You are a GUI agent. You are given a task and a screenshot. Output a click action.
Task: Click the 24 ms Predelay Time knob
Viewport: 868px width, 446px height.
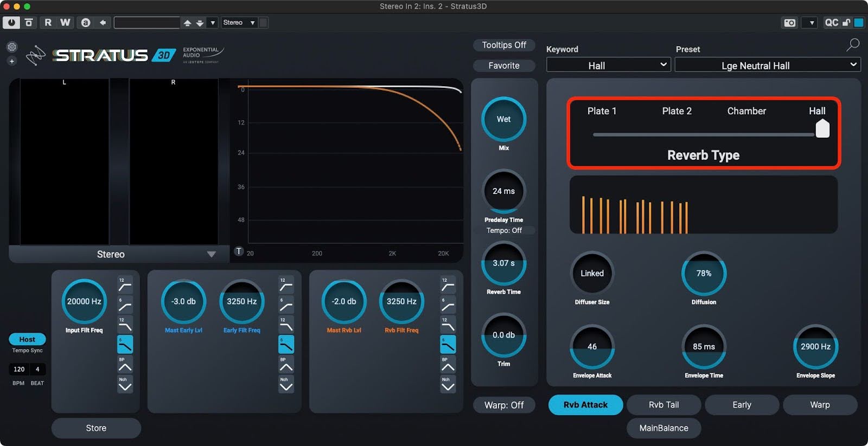[503, 191]
